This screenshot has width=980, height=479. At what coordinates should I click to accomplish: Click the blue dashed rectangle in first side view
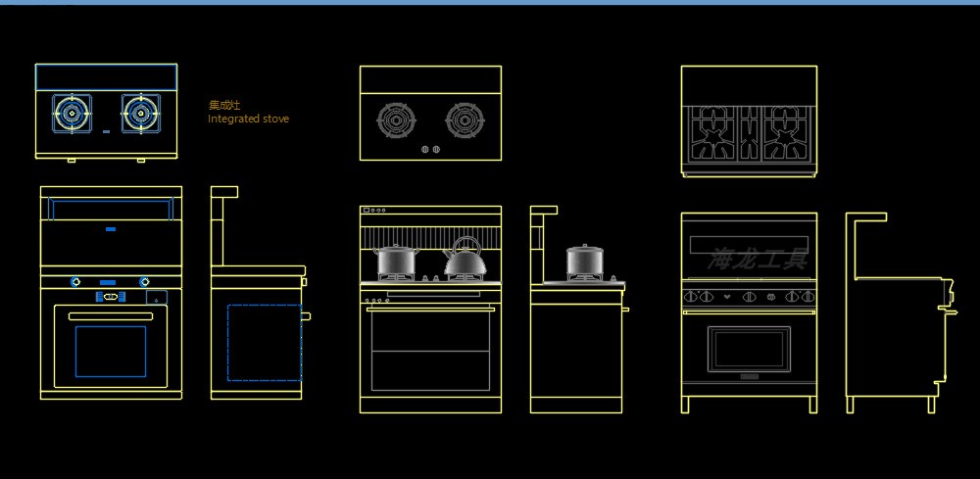[264, 342]
